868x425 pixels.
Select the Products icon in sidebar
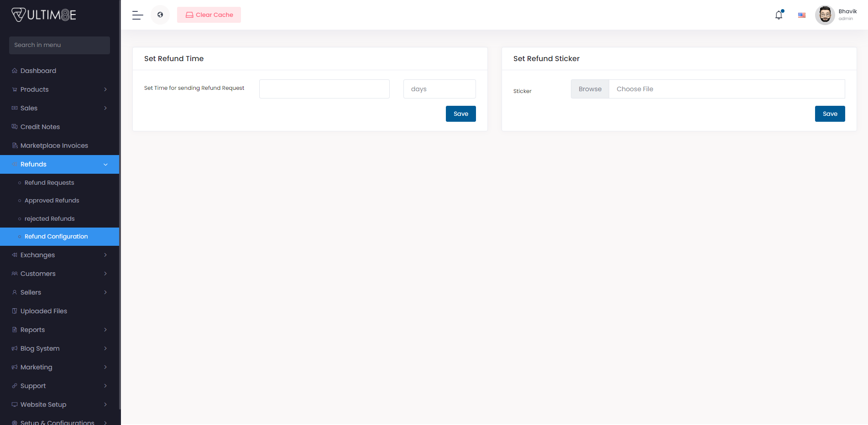coord(15,89)
